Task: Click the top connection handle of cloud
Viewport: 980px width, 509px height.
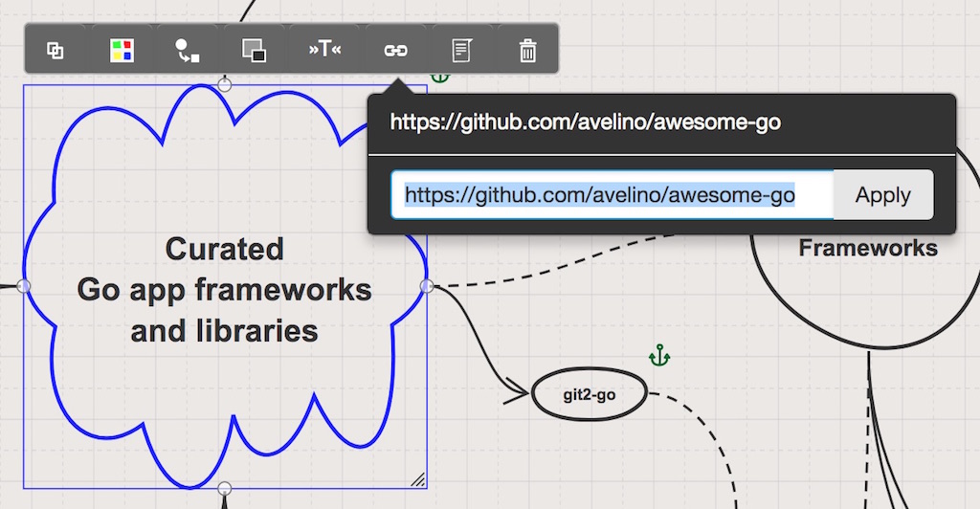Action: [x=224, y=84]
